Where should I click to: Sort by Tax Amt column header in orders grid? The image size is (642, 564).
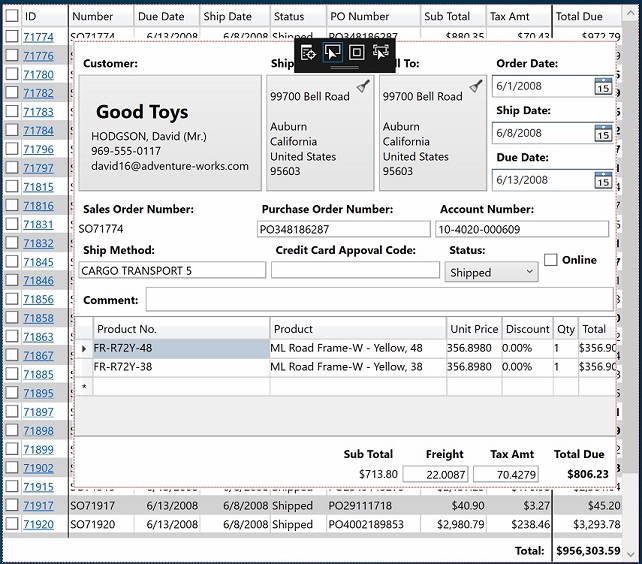point(518,16)
